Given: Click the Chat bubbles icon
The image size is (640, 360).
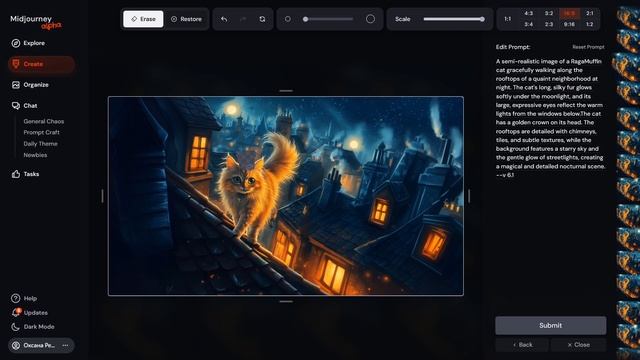Looking at the screenshot, I should pos(16,106).
